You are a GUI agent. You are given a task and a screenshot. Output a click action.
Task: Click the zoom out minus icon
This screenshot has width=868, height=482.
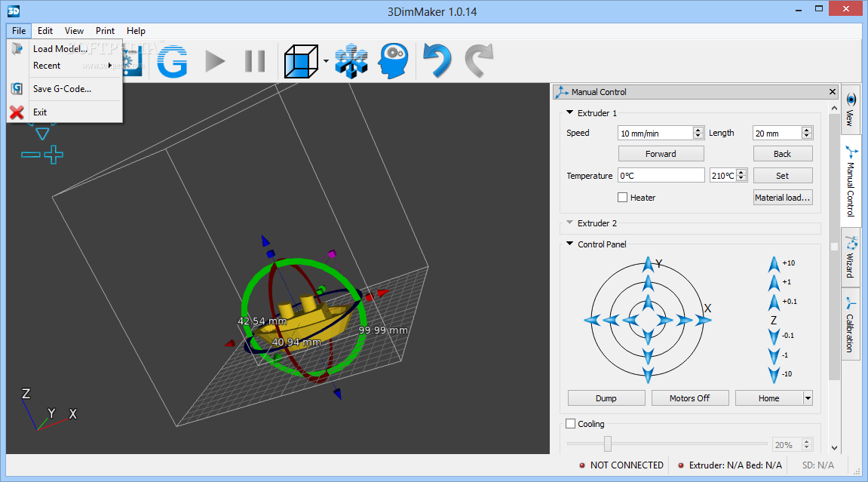[x=30, y=155]
